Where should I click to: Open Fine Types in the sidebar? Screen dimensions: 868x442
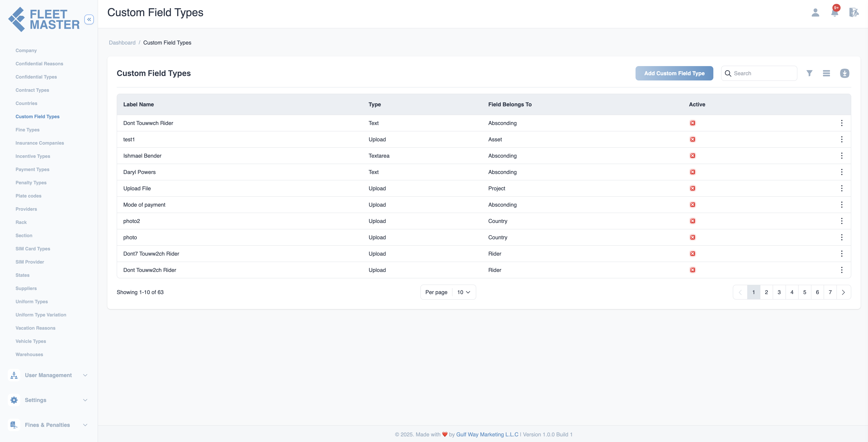(27, 130)
